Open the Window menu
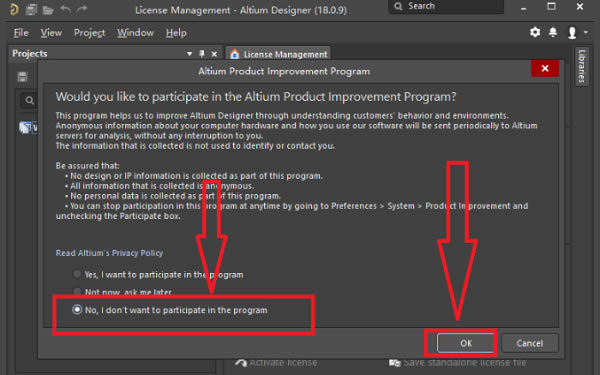The image size is (600, 375). (135, 33)
